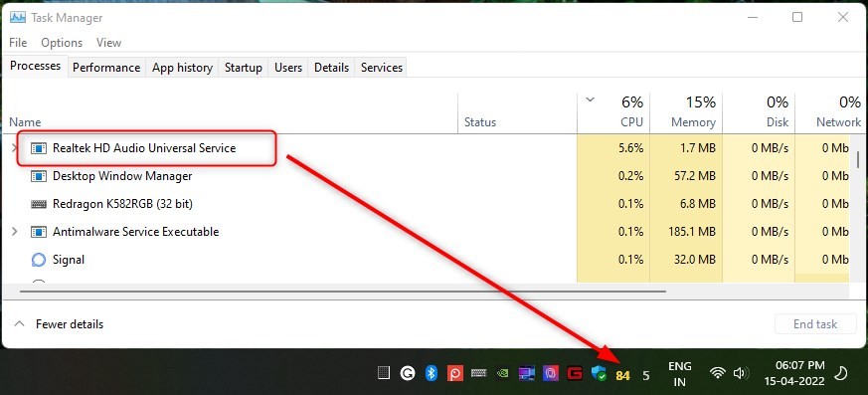This screenshot has height=395, width=868.
Task: Click the Task Manager title bar icon
Action: [x=18, y=17]
